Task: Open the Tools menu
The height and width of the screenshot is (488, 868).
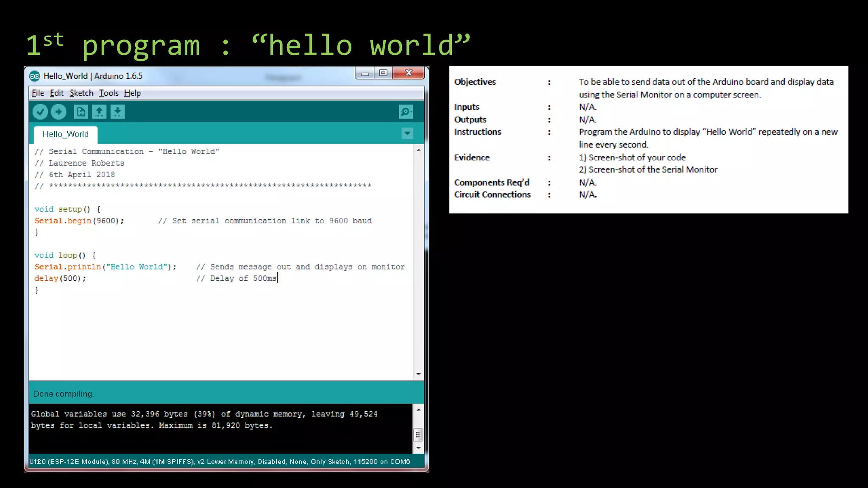Action: [108, 93]
